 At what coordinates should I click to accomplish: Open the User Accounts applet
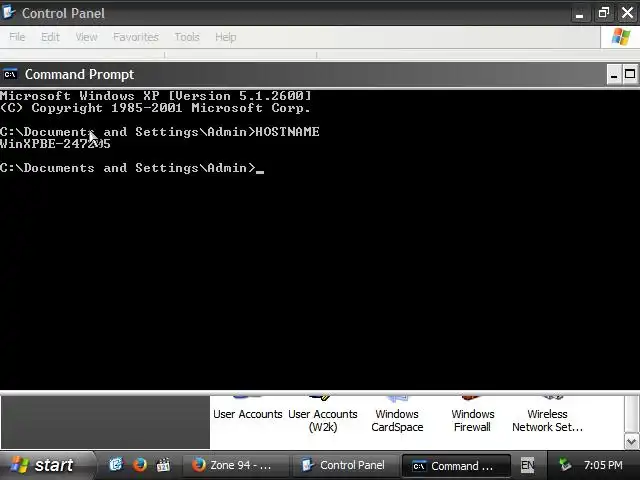coord(248,413)
